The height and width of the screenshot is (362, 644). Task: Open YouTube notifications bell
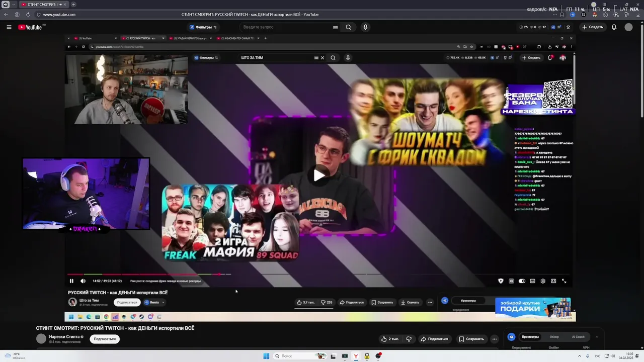coord(614,27)
